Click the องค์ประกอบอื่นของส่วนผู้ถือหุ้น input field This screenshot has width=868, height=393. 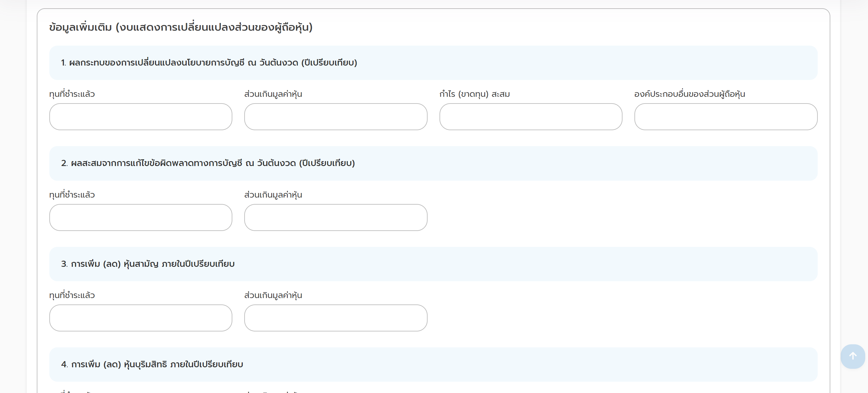[725, 116]
